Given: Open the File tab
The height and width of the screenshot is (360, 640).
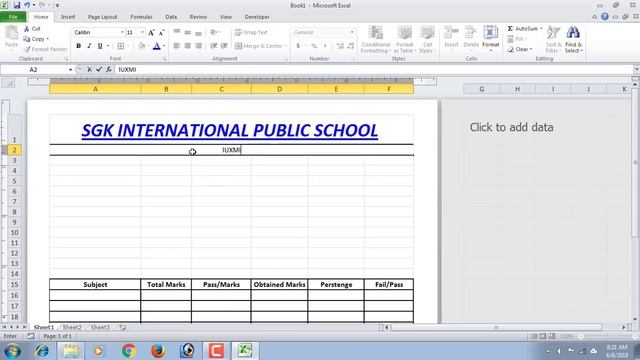Looking at the screenshot, I should [13, 17].
